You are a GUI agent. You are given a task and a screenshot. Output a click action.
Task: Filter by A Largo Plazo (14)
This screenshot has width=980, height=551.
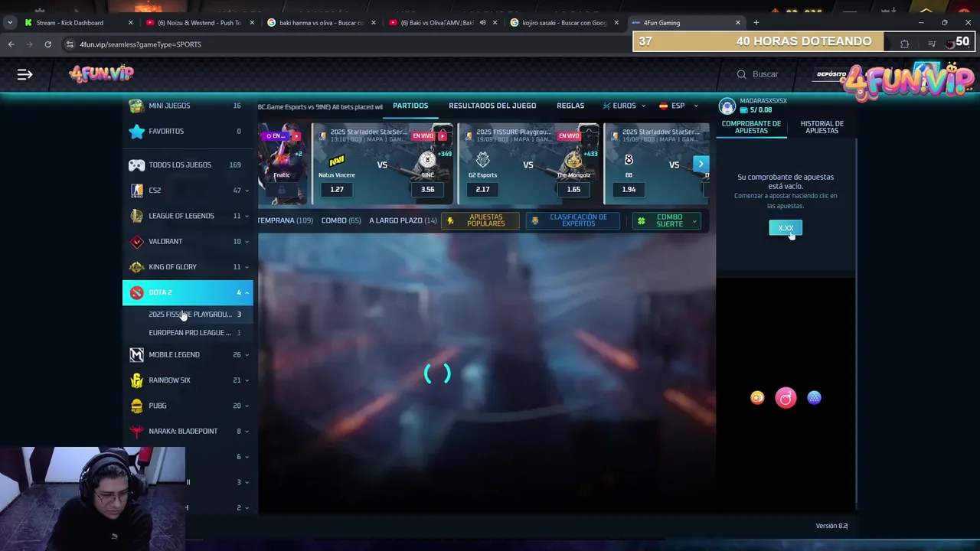pos(403,220)
